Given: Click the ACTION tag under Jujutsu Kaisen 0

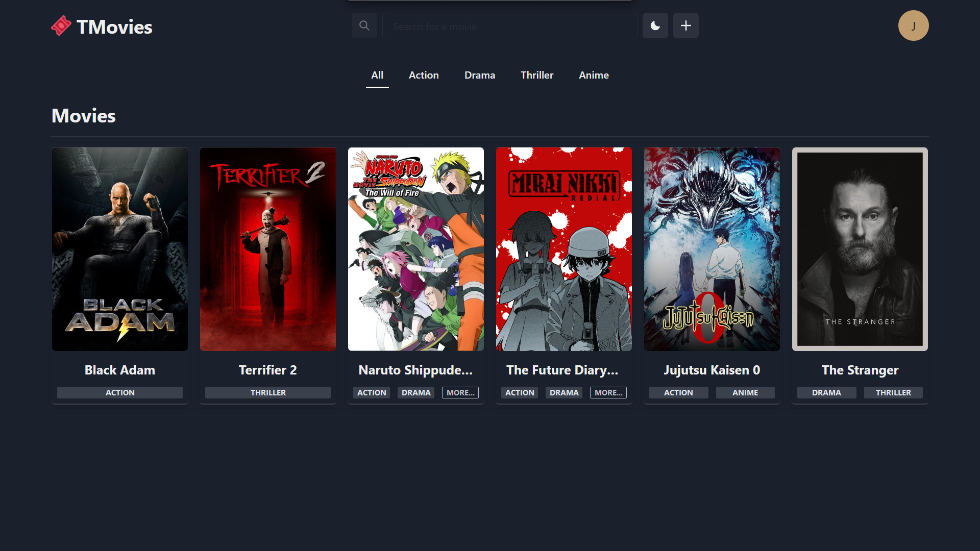Looking at the screenshot, I should tap(678, 392).
